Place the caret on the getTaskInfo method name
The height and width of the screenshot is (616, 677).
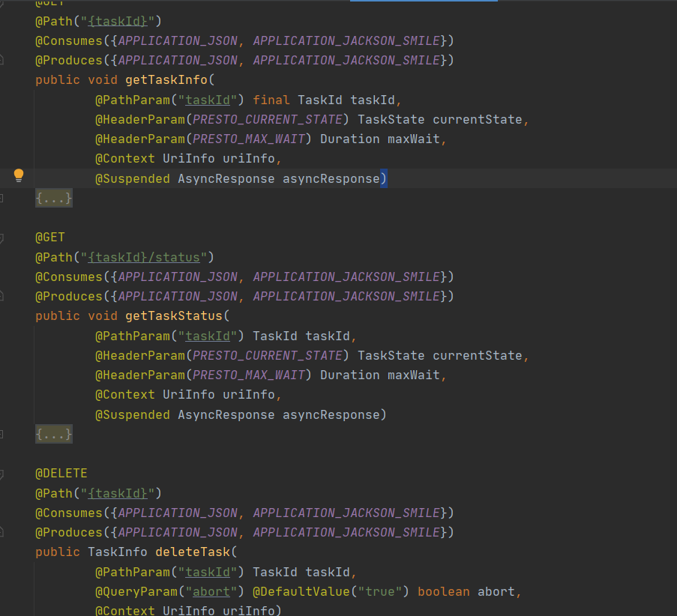tap(166, 80)
